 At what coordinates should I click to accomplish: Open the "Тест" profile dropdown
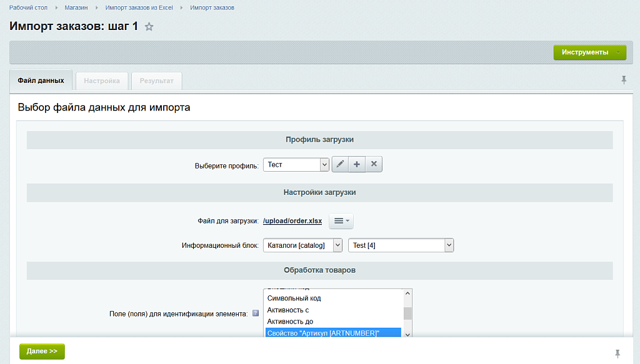tap(296, 164)
